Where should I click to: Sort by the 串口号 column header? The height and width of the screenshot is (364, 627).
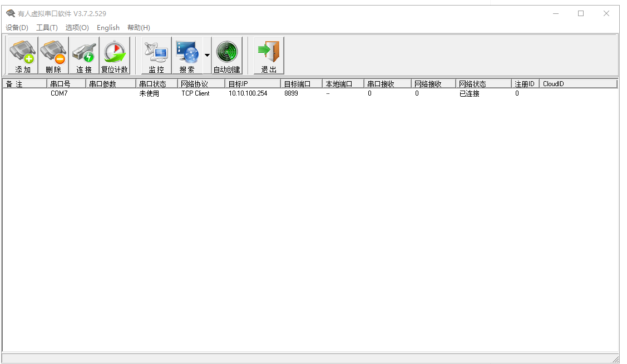click(x=66, y=84)
